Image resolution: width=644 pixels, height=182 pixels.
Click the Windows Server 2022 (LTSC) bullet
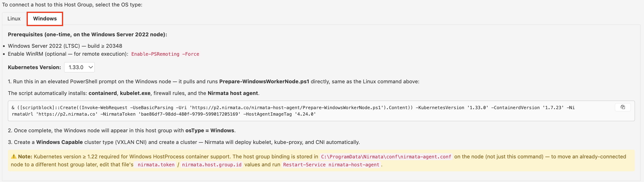click(65, 46)
